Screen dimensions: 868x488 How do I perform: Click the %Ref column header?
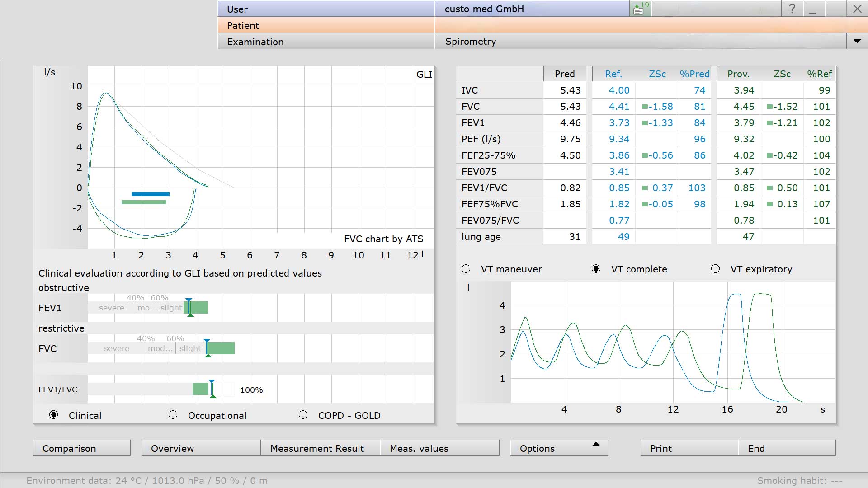[x=819, y=74]
